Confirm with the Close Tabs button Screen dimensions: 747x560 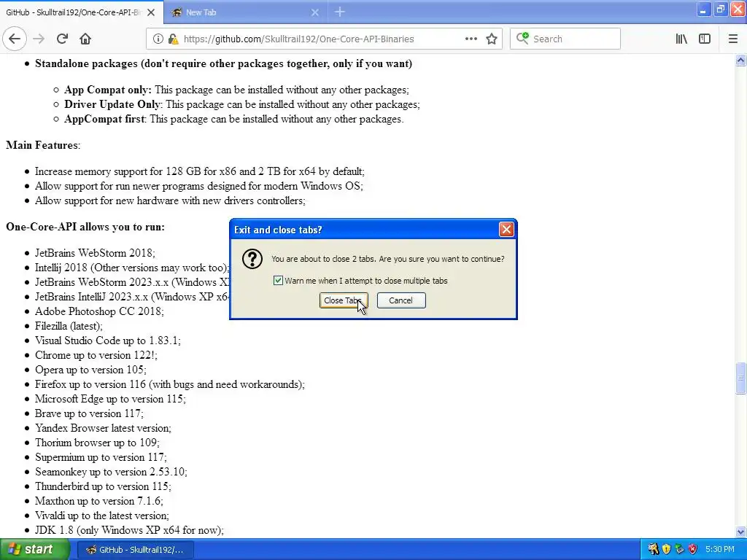343,300
